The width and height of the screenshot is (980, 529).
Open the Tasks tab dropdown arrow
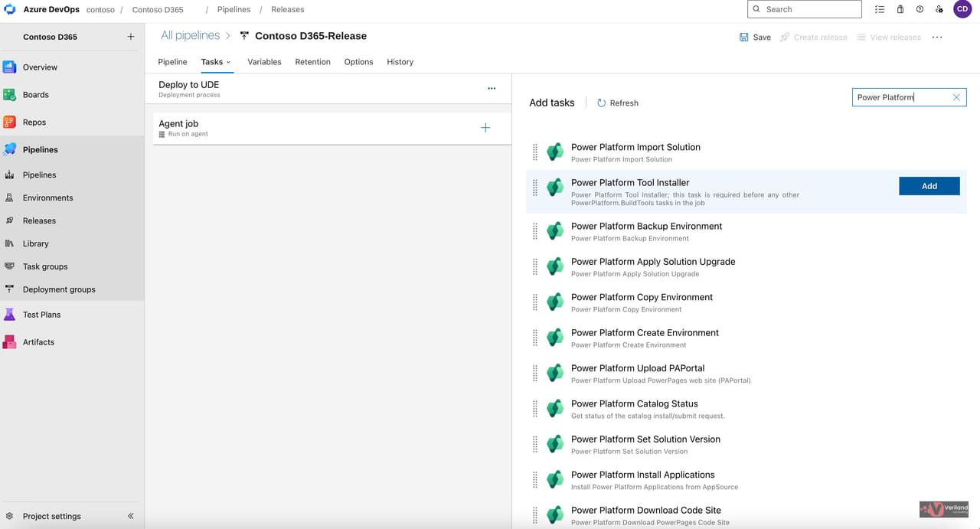click(x=228, y=62)
